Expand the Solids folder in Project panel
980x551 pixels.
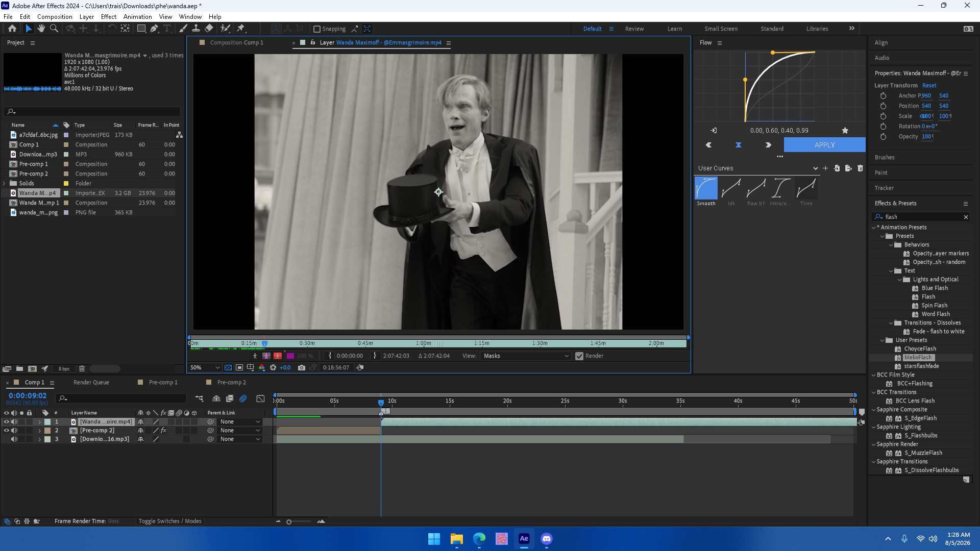point(5,183)
